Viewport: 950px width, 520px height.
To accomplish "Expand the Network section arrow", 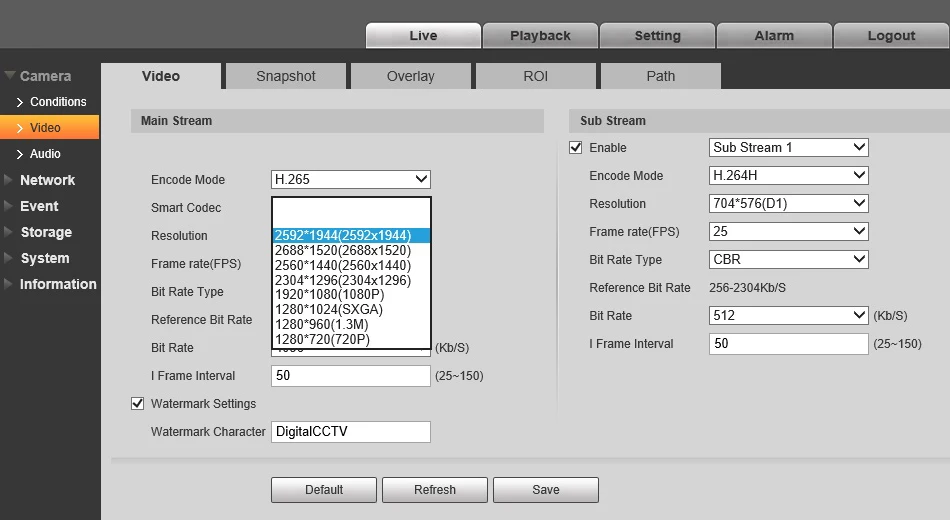I will 8,180.
